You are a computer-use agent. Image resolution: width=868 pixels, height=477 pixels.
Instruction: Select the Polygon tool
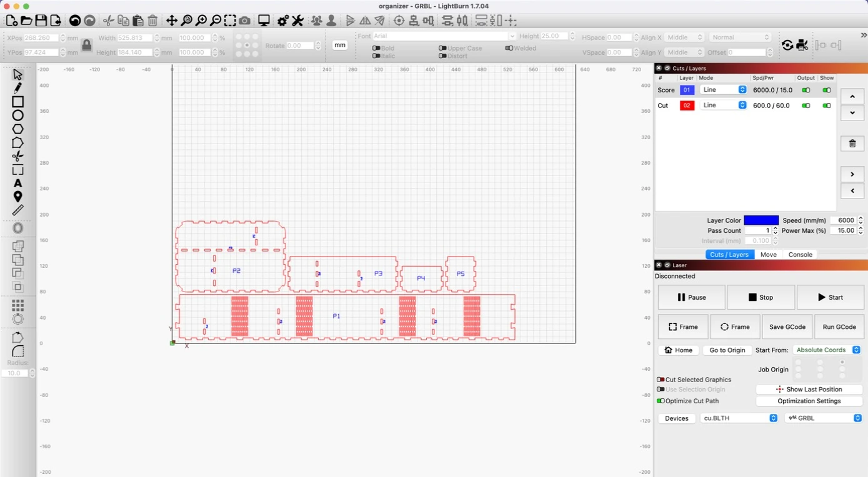click(x=17, y=129)
